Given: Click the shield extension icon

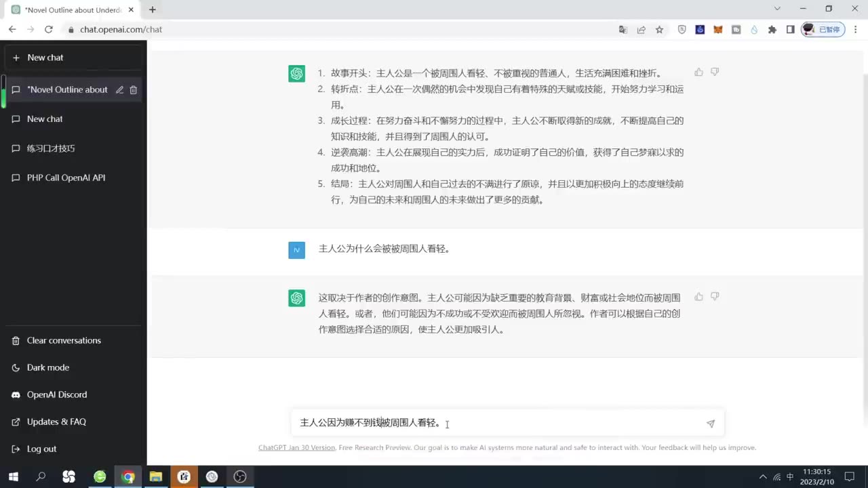Looking at the screenshot, I should click(x=682, y=29).
